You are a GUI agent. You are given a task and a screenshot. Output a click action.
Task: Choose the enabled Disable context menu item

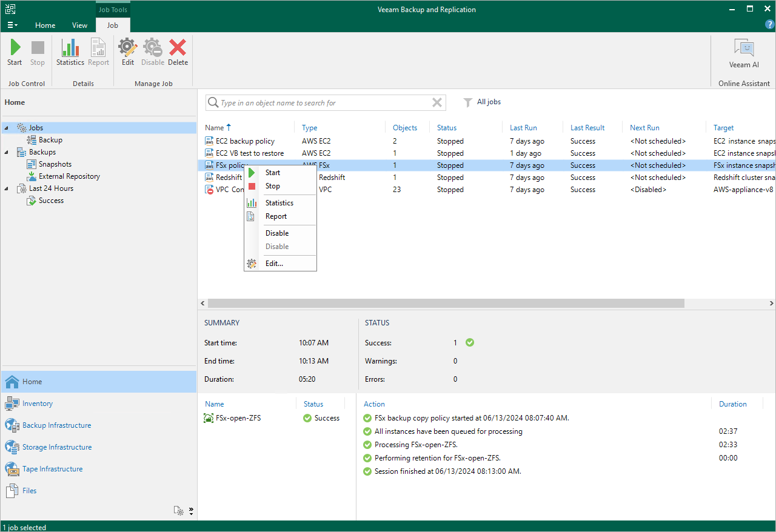click(280, 233)
